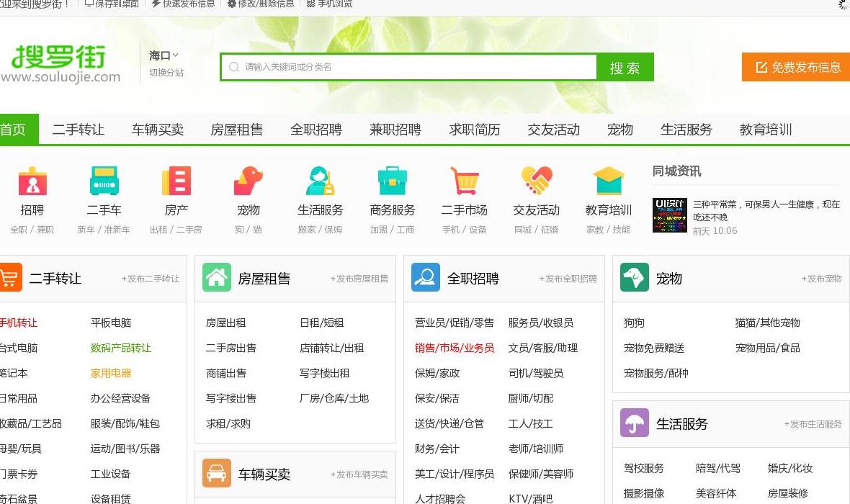Open the 全职招聘 navigation tab
Screen dimensions: 850x504
click(x=316, y=130)
